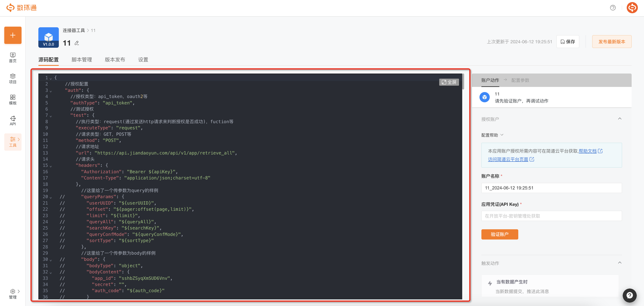
Task: Click the 保存 button
Action: point(568,42)
